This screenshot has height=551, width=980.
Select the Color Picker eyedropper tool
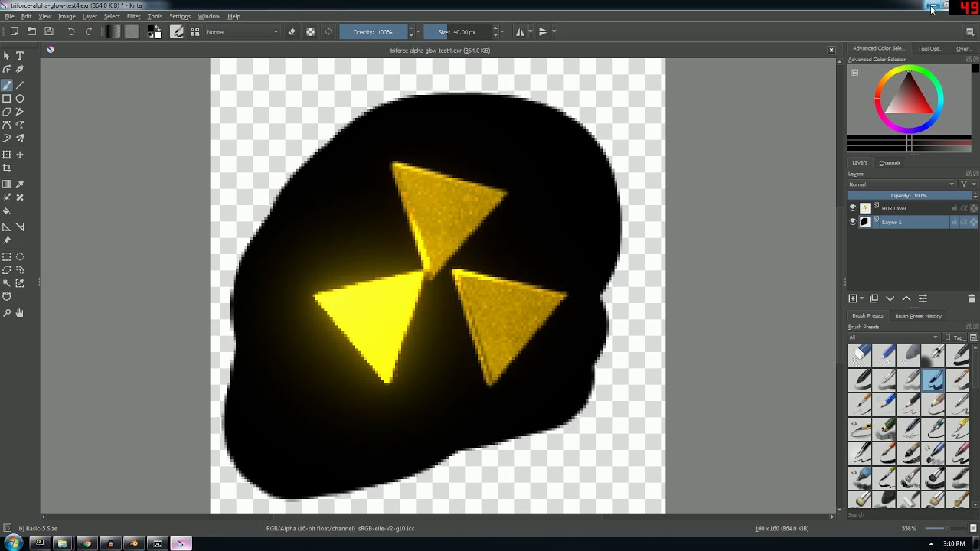tap(20, 184)
